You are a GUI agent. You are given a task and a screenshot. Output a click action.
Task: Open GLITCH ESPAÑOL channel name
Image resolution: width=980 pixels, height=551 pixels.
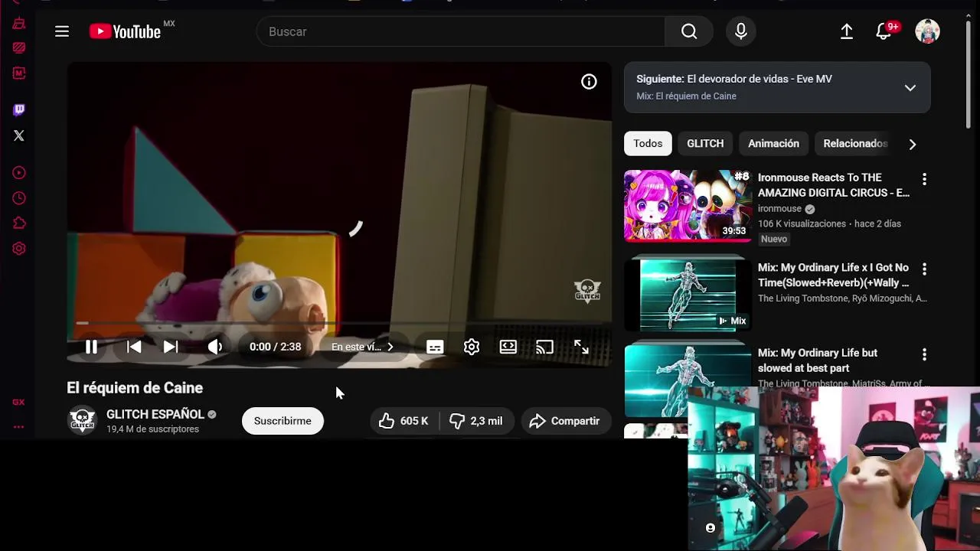click(x=155, y=414)
